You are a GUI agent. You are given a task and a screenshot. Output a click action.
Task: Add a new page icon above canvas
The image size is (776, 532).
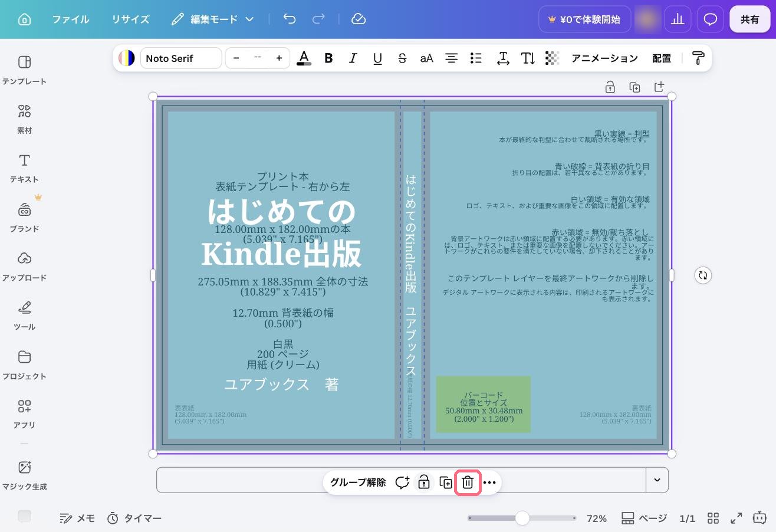click(659, 87)
